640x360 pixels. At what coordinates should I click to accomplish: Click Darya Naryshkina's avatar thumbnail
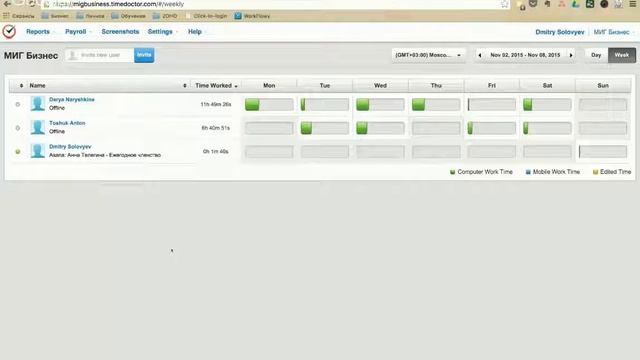38,104
